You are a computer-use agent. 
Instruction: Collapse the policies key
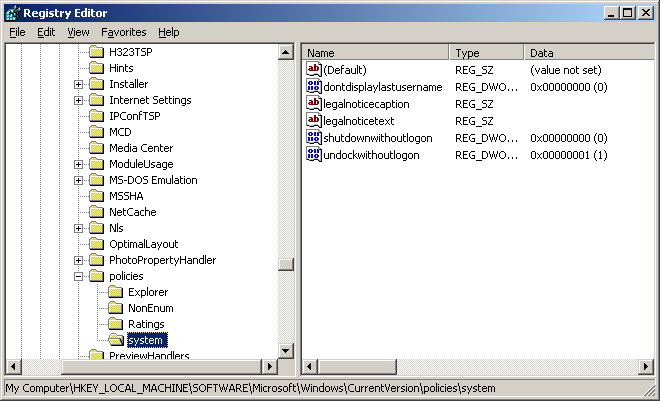click(78, 276)
